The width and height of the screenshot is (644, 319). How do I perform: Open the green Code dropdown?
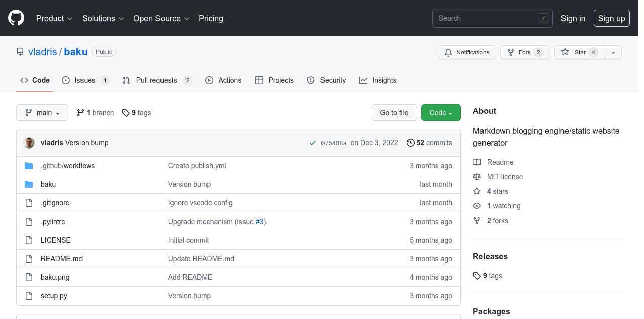[441, 113]
